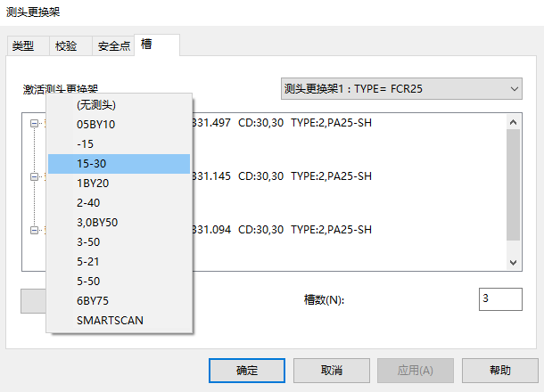The image size is (544, 392).
Task: Open the 校验 tab
Action: [67, 46]
